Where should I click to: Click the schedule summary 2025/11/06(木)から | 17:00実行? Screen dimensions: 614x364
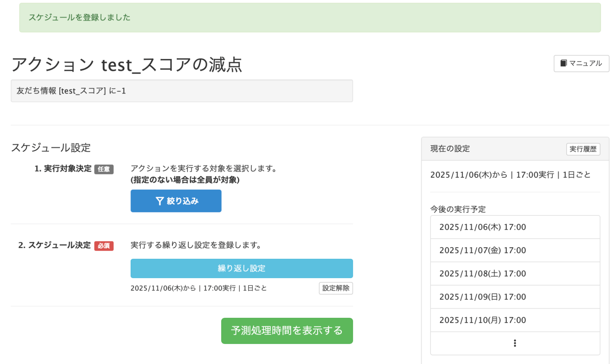198,288
